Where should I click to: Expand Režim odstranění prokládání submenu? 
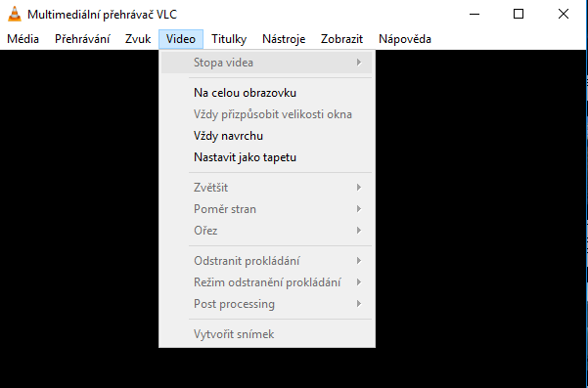point(267,282)
